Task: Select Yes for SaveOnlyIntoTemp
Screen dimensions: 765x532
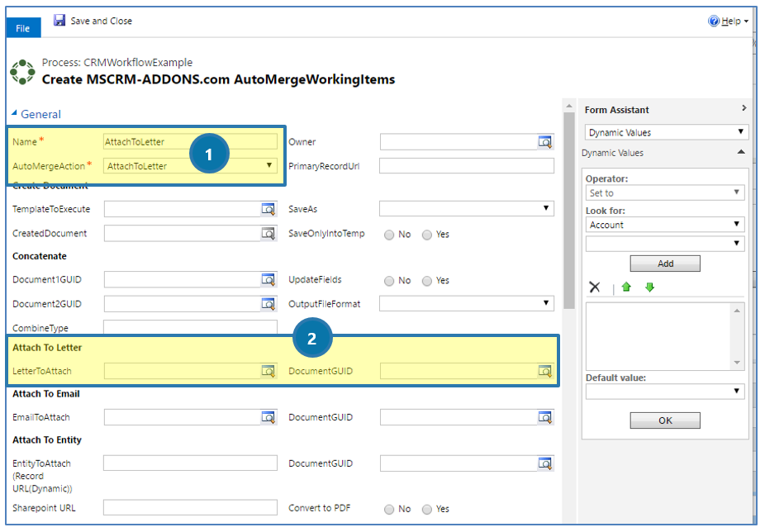Action: tap(427, 235)
